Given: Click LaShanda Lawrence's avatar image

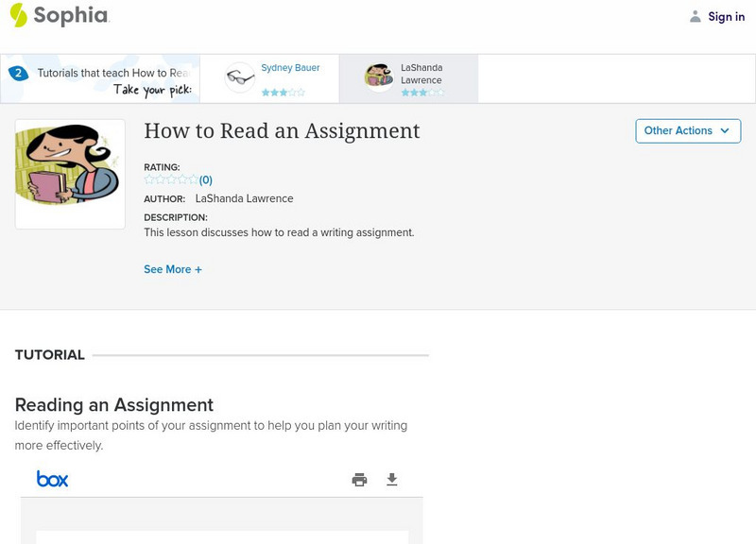Looking at the screenshot, I should (x=378, y=76).
